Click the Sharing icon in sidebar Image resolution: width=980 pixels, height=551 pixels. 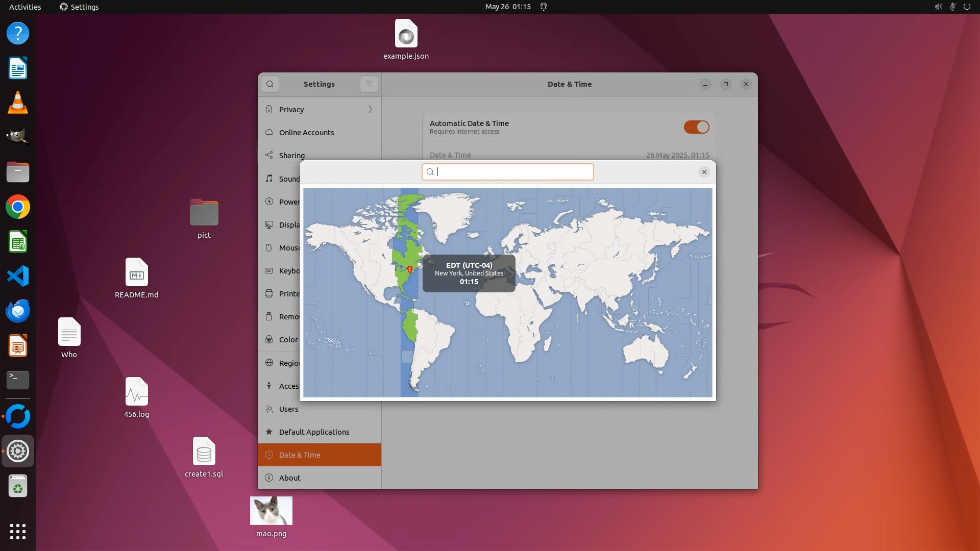[x=269, y=155]
